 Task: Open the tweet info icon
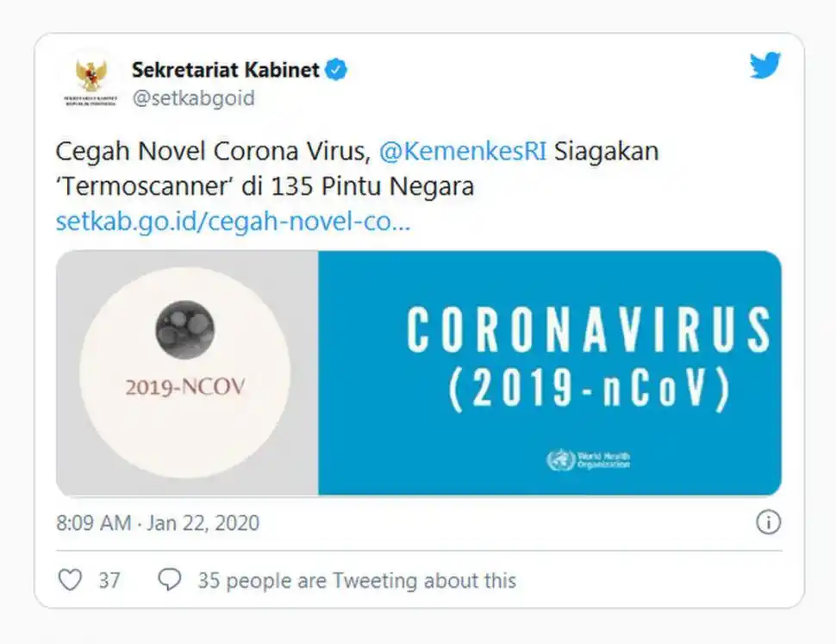click(x=768, y=522)
